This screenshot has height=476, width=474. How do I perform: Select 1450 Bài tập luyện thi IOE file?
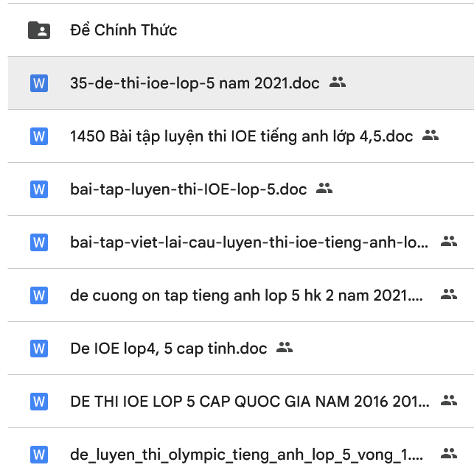[241, 136]
